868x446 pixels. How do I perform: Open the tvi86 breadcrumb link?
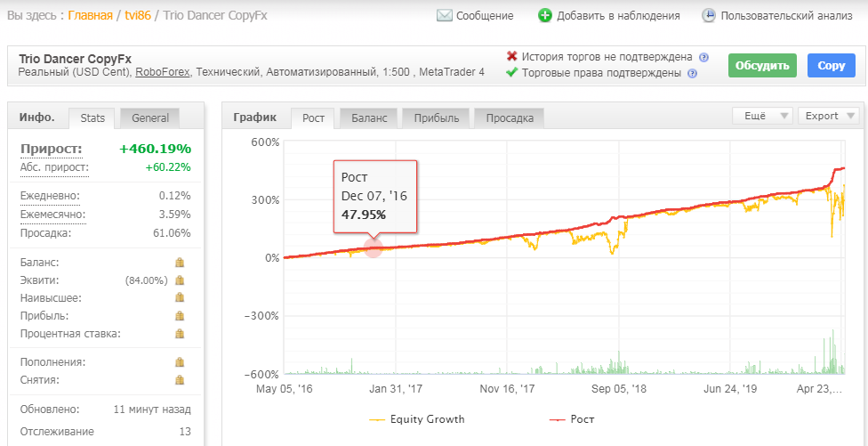coord(138,15)
